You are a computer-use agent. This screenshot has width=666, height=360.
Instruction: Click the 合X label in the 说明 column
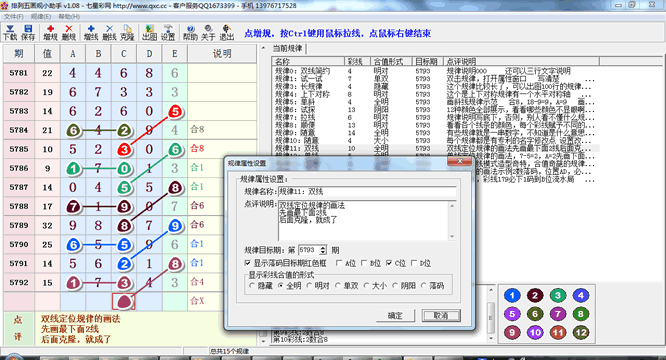(197, 301)
